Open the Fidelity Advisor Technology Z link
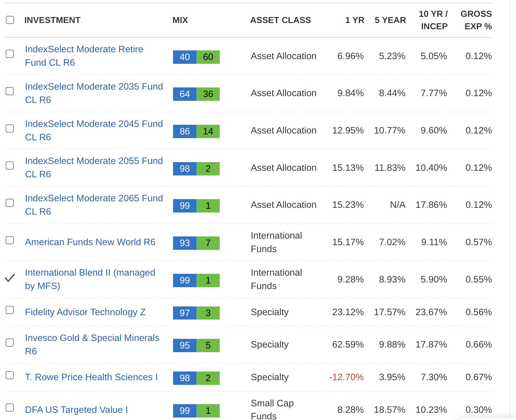 coord(85,312)
